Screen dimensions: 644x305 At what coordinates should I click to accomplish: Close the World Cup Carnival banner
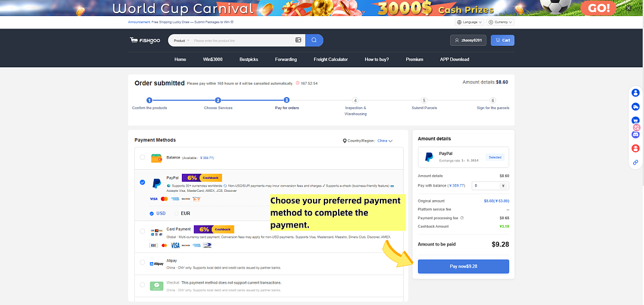point(629,8)
